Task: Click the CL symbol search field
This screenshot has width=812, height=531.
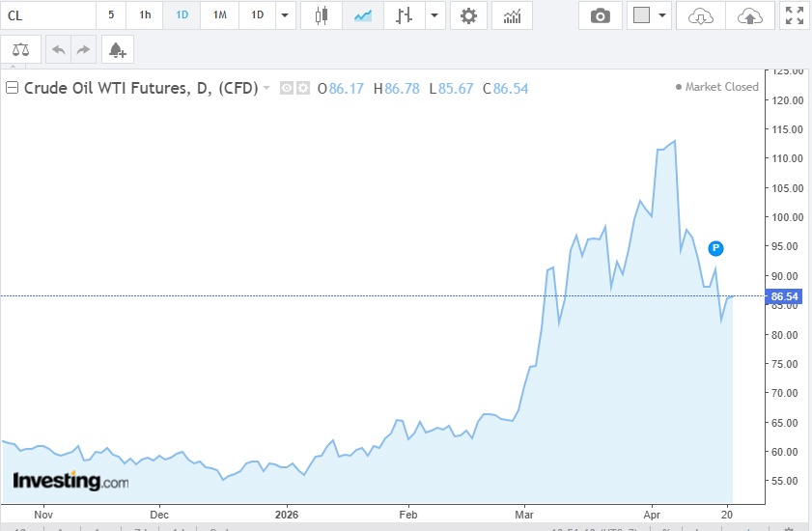Action: pos(48,15)
